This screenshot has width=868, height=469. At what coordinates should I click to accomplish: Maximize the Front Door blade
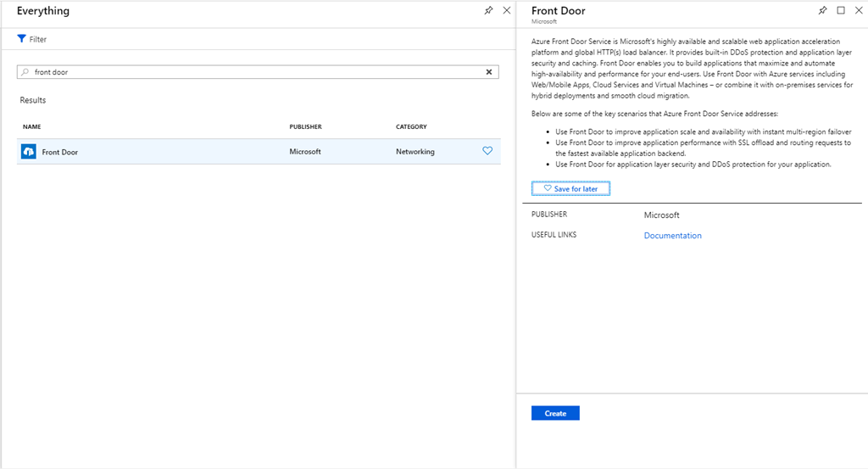841,10
